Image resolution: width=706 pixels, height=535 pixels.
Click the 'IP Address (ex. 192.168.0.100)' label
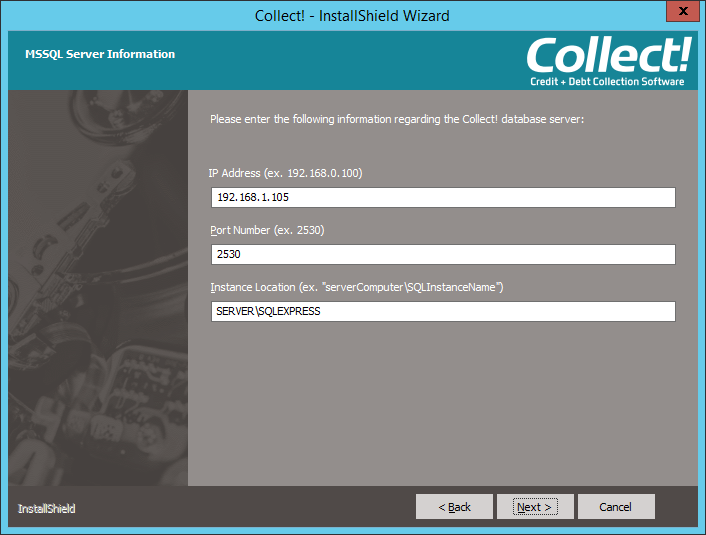285,173
